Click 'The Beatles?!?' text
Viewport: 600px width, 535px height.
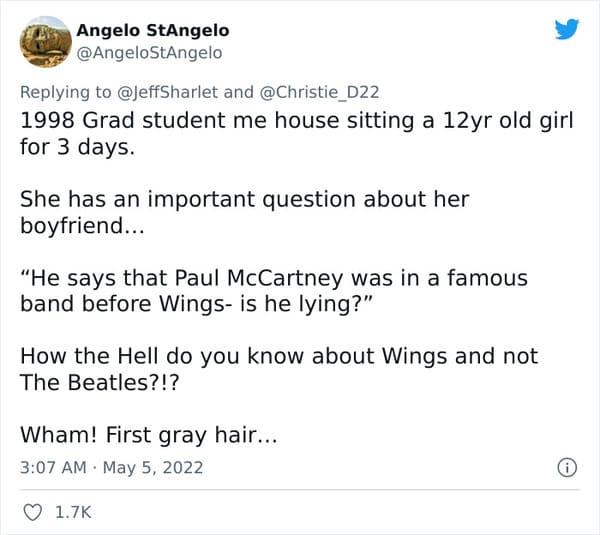pyautogui.click(x=99, y=382)
